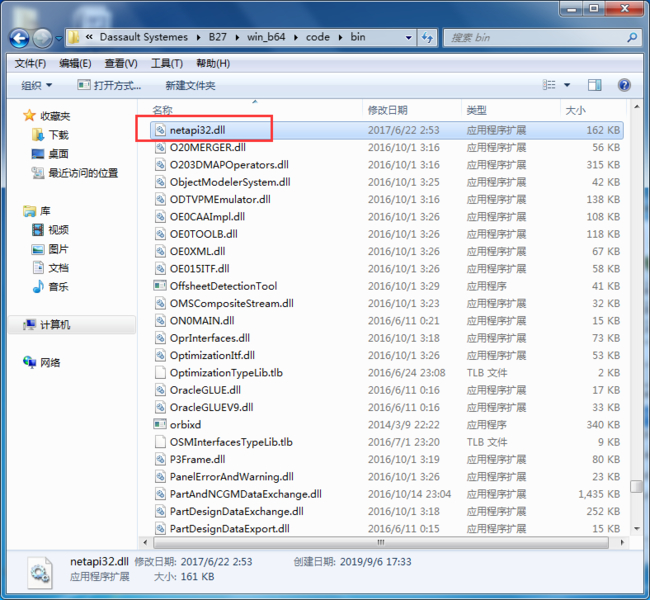
Task: Click the OffsheetDetectionTool application icon
Action: pyautogui.click(x=160, y=286)
